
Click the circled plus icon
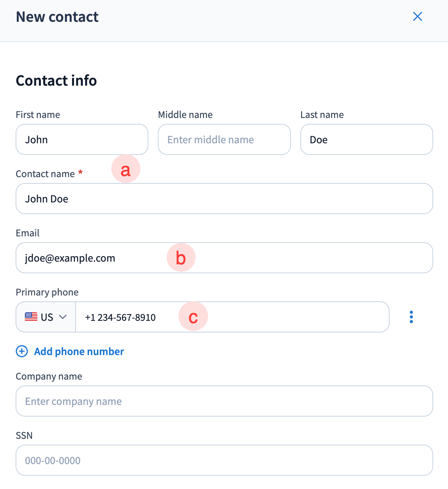(x=22, y=352)
